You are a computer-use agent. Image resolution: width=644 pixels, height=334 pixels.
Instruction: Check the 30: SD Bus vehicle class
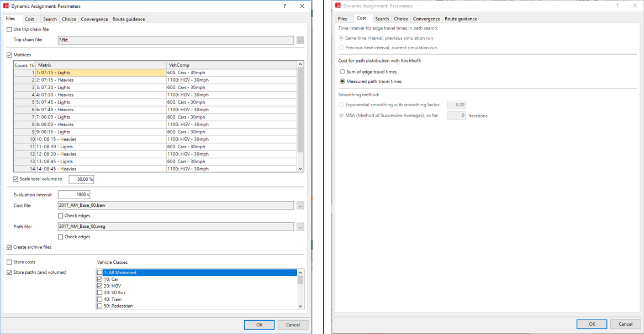pyautogui.click(x=100, y=293)
